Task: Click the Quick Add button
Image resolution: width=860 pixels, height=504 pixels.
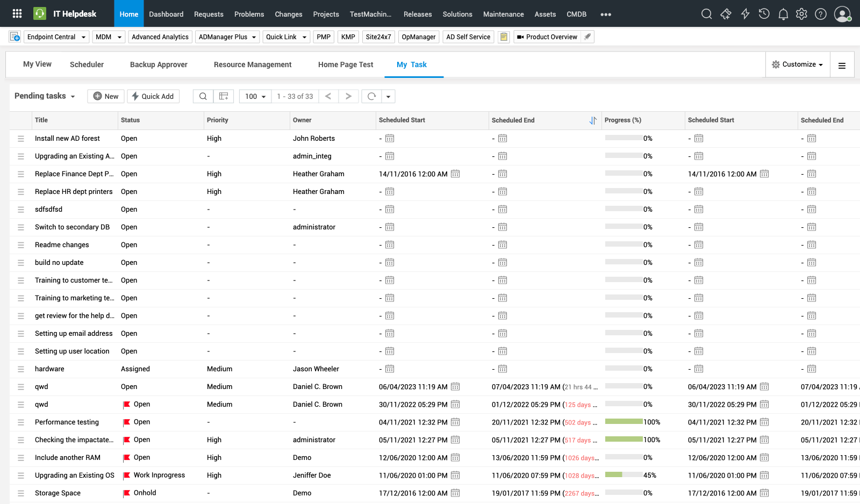Action: tap(153, 96)
